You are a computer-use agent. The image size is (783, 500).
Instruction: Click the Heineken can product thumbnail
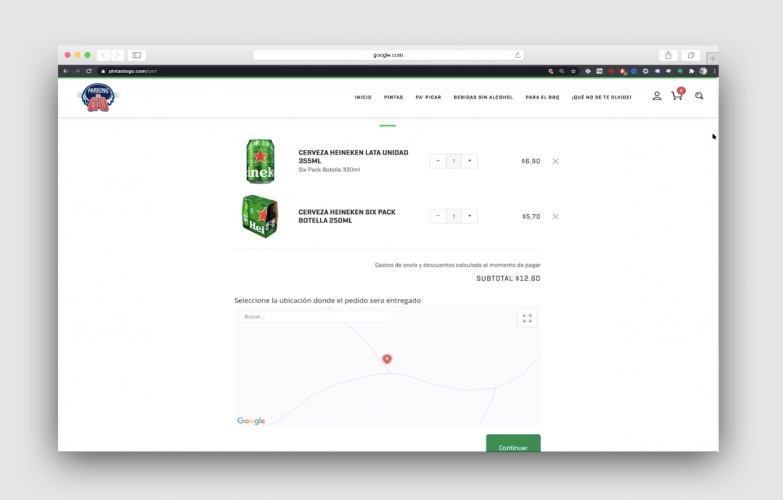pyautogui.click(x=260, y=161)
